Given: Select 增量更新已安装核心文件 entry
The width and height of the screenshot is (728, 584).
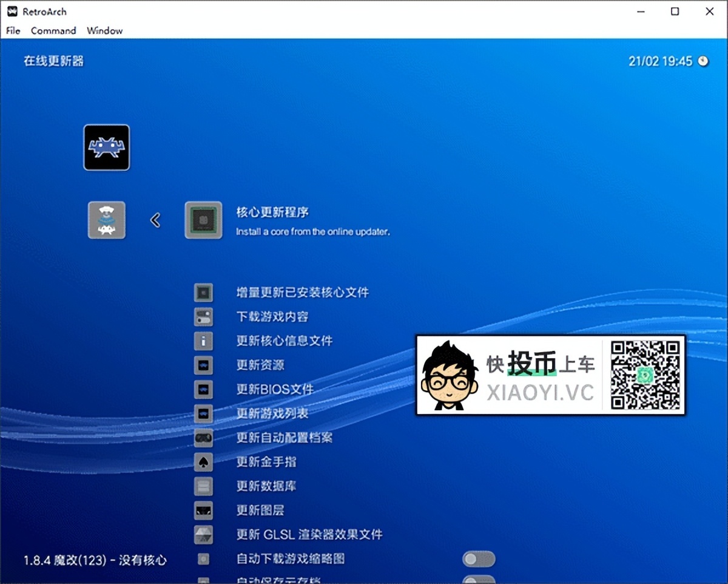Looking at the screenshot, I should point(302,293).
